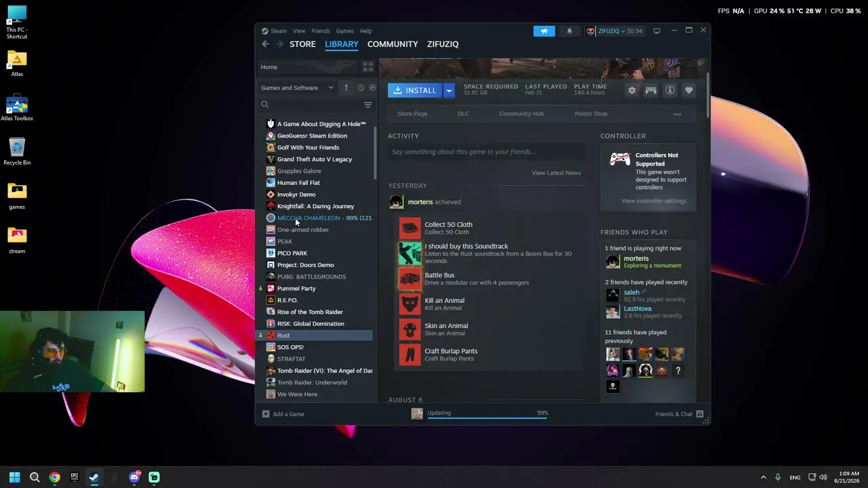Image resolution: width=868 pixels, height=488 pixels.
Task: Switch to the COMMUNITY tab
Action: [393, 44]
